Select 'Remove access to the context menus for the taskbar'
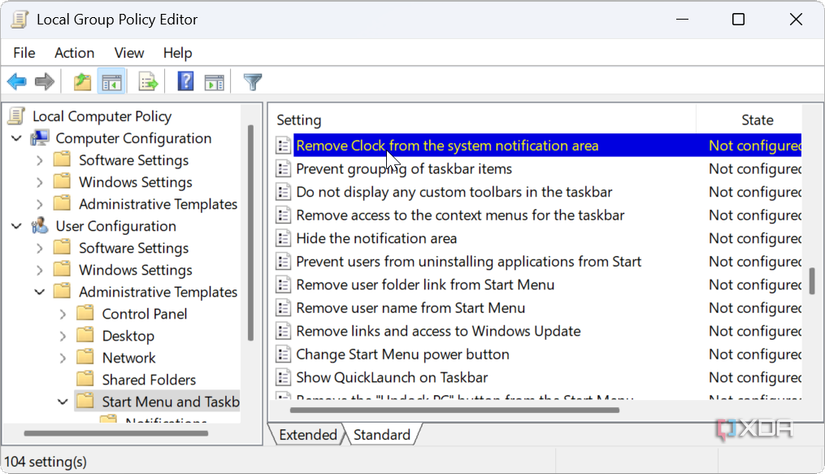 (460, 215)
